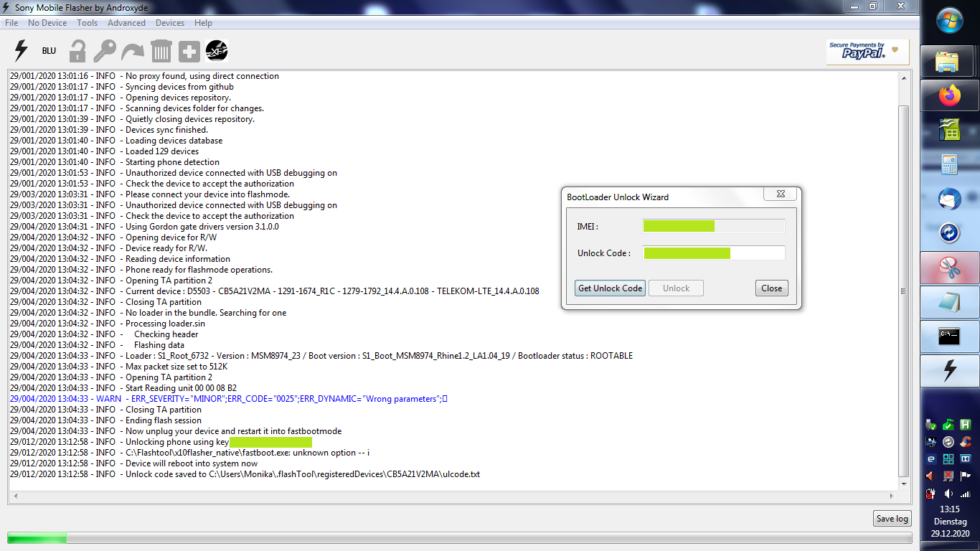The height and width of the screenshot is (551, 980).
Task: Click the 'Ending flash session' log line
Action: point(105,420)
